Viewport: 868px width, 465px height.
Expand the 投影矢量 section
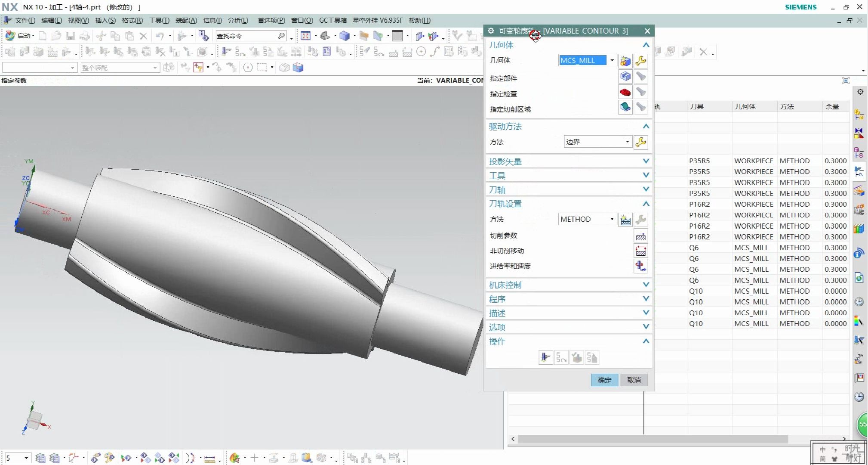pos(646,161)
